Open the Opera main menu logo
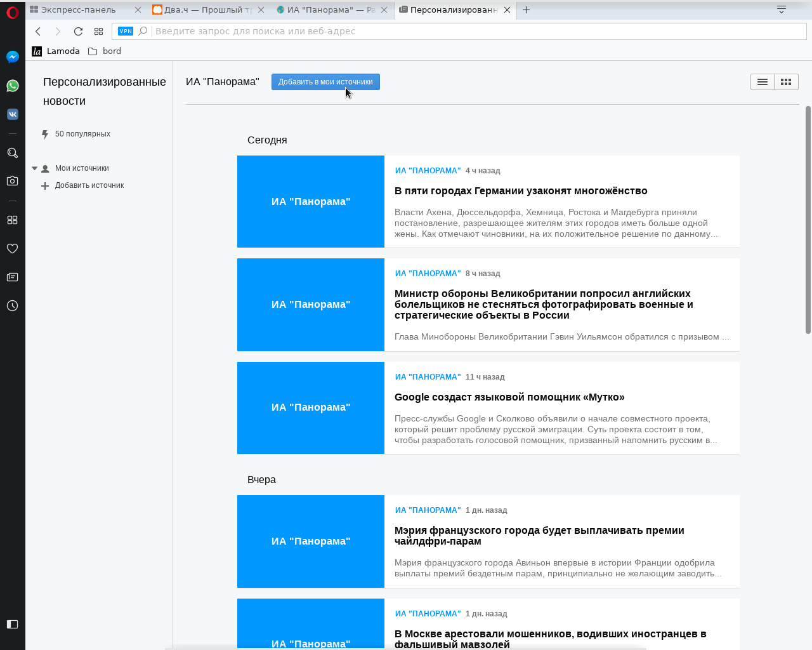The image size is (812, 650). click(x=13, y=12)
